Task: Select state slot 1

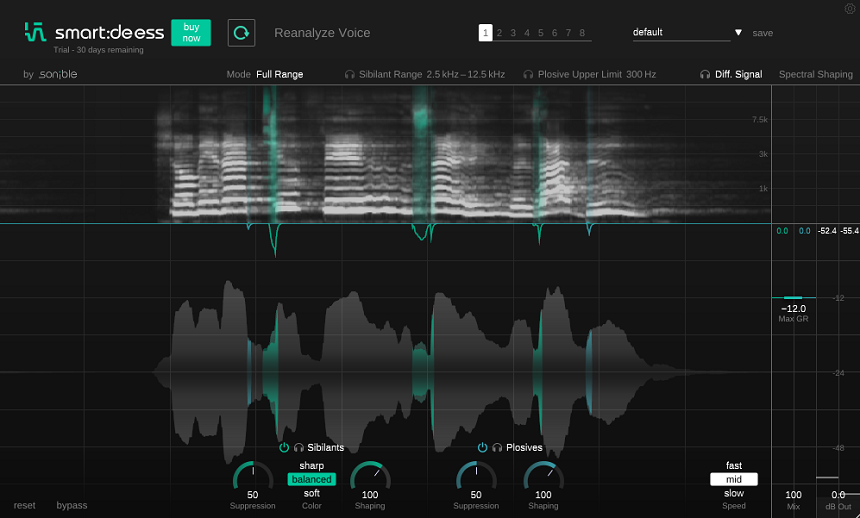Action: coord(485,33)
